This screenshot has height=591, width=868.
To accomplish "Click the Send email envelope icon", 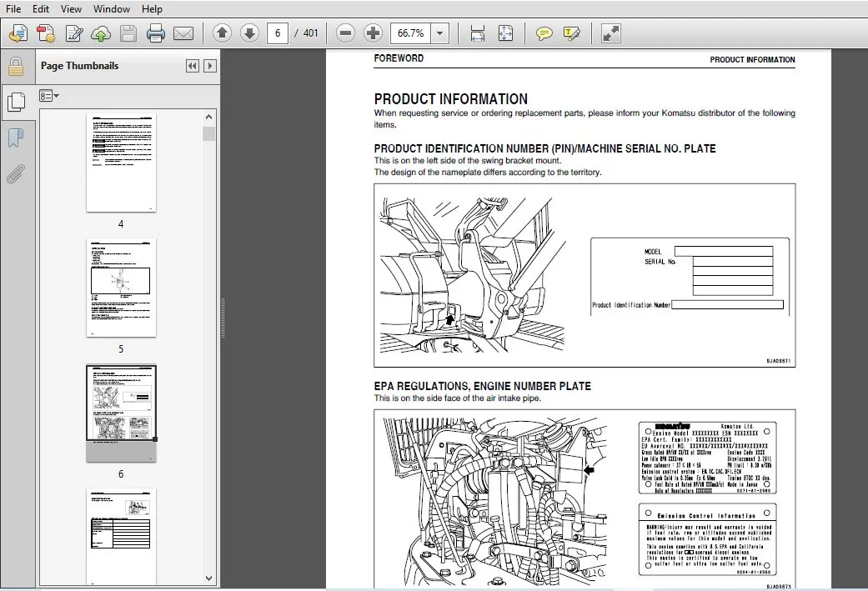I will pos(183,33).
